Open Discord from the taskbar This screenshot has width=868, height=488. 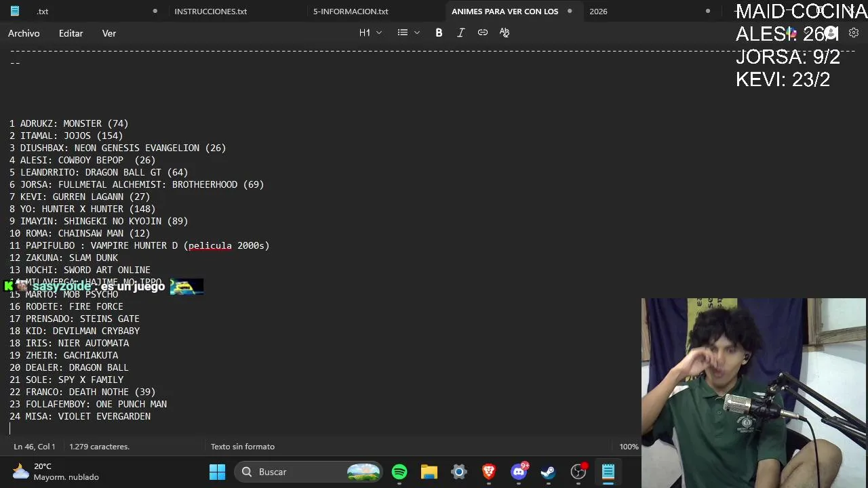(519, 472)
